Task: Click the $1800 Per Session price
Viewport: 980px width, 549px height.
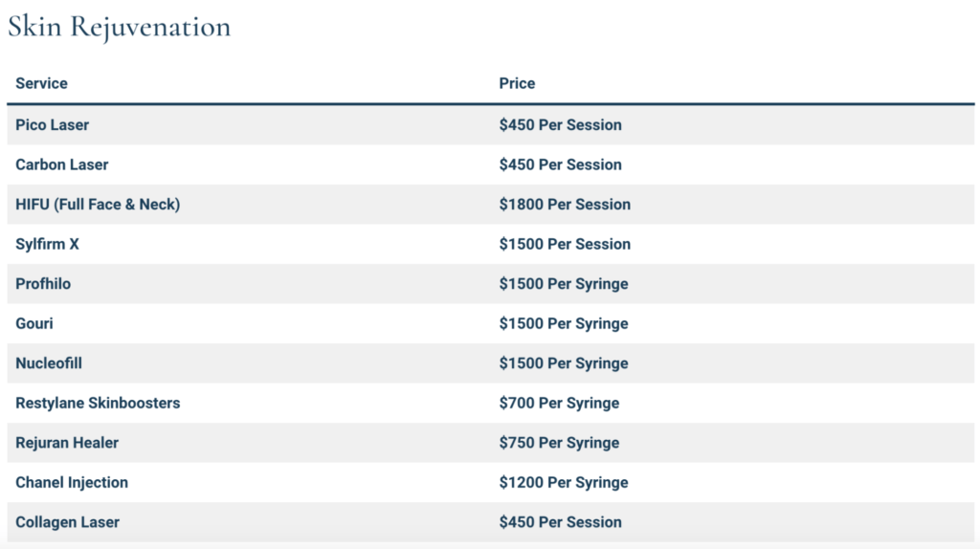Action: point(565,205)
